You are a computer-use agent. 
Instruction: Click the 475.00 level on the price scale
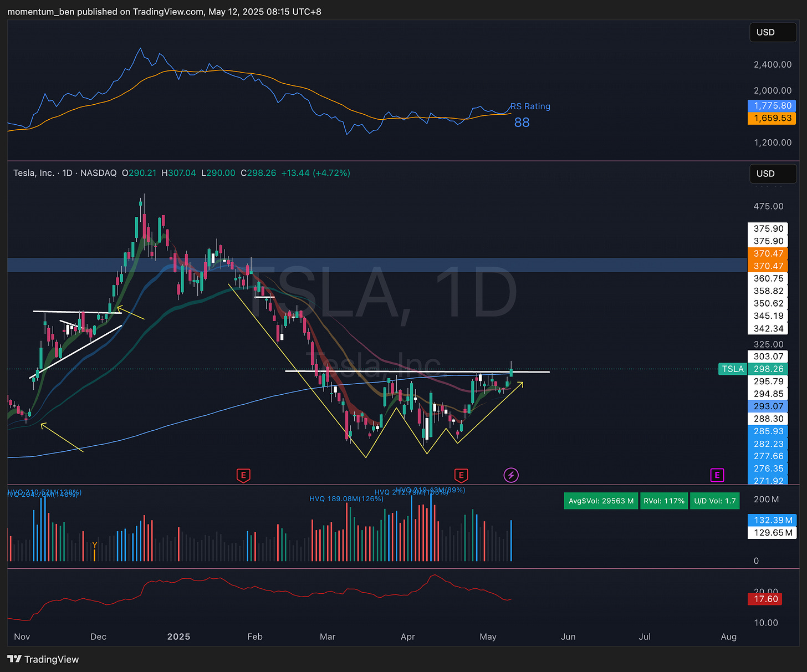click(x=768, y=206)
